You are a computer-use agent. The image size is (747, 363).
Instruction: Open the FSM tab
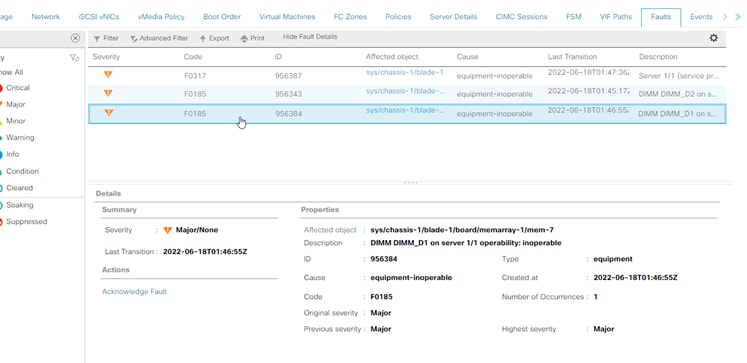pos(574,17)
